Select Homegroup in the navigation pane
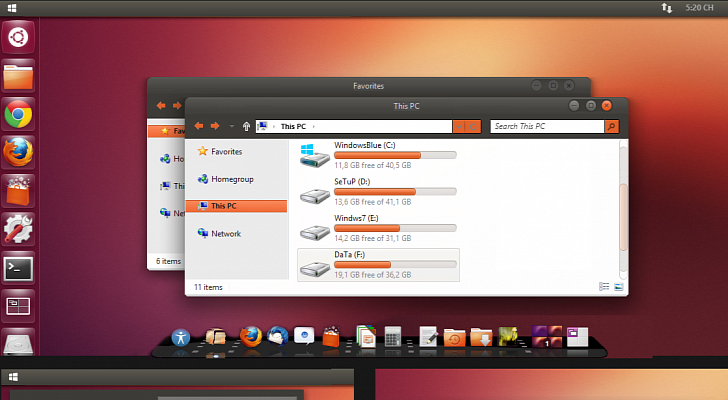 click(230, 179)
